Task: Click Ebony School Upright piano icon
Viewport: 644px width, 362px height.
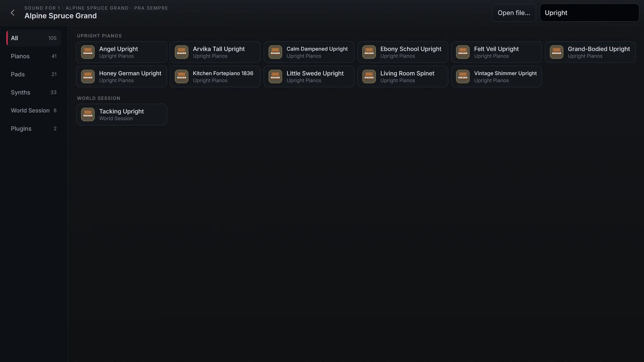Action: coord(369,52)
